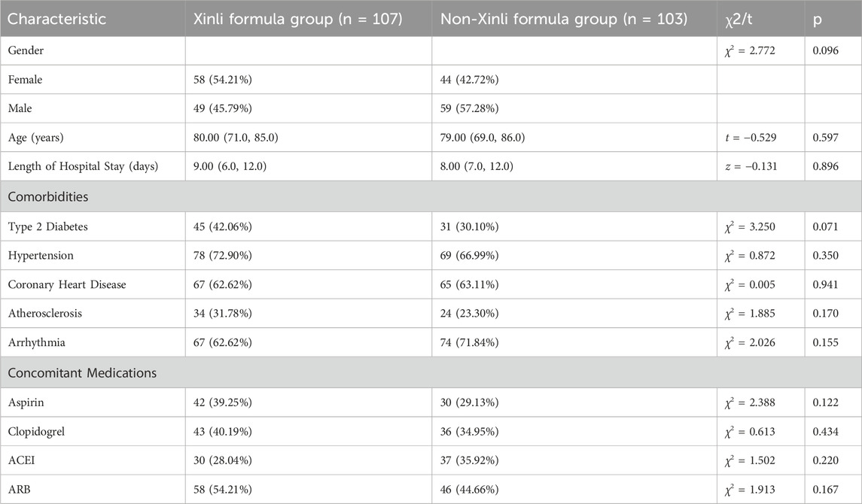Select the Length of Hospital Stay label

coord(84,166)
